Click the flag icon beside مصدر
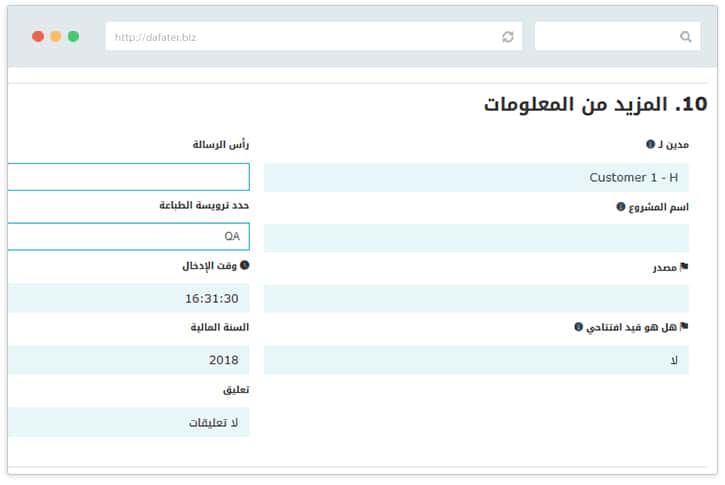 684,268
